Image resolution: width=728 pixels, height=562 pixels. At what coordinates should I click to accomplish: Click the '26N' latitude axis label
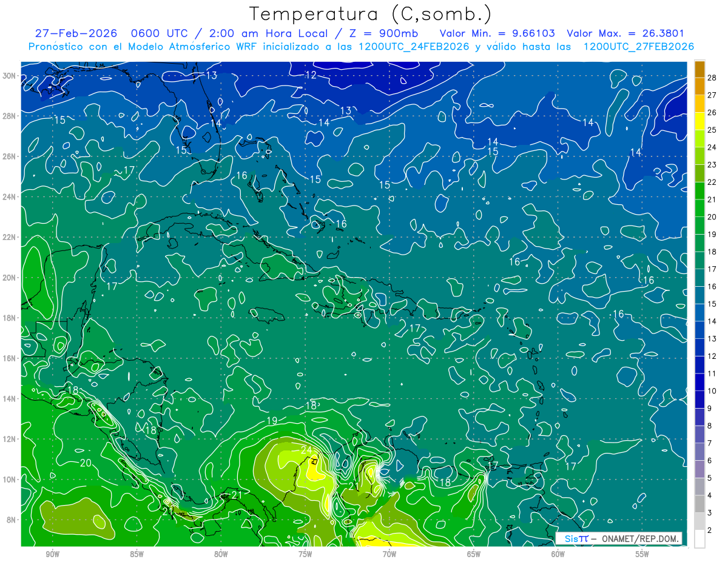click(9, 156)
